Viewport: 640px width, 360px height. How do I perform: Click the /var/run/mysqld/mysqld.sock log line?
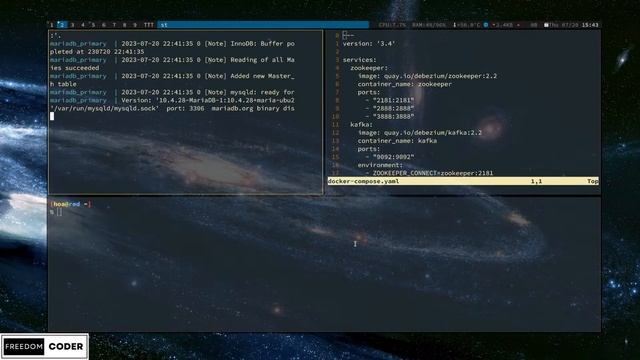pyautogui.click(x=172, y=109)
